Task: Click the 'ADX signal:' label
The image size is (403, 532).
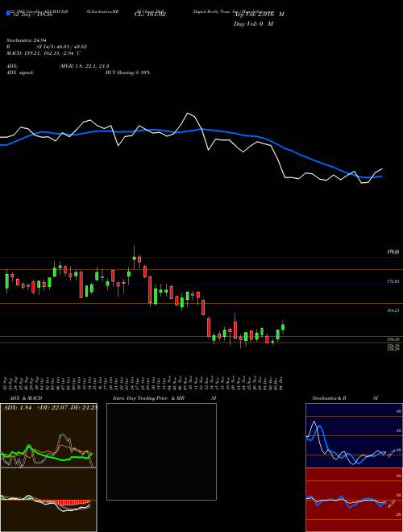Action: (20, 73)
